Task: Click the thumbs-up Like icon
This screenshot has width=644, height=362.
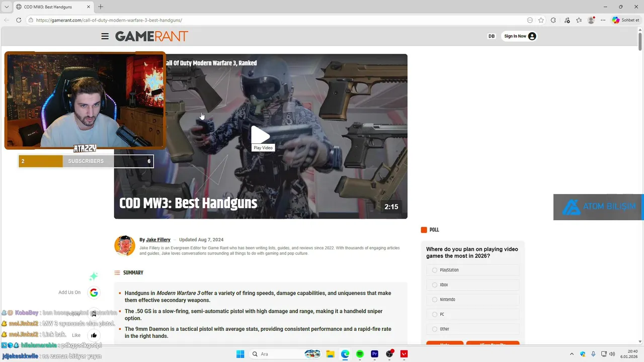Action: tap(94, 335)
